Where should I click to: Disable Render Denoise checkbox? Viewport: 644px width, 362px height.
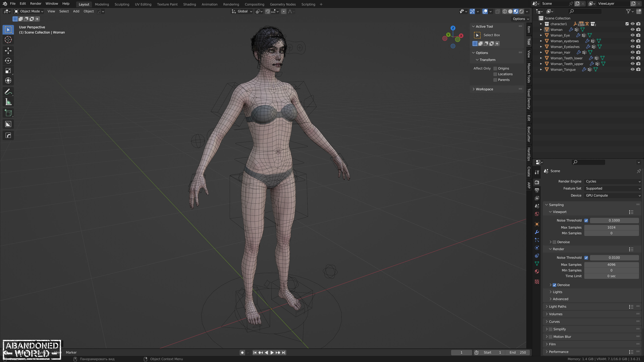pyautogui.click(x=554, y=285)
